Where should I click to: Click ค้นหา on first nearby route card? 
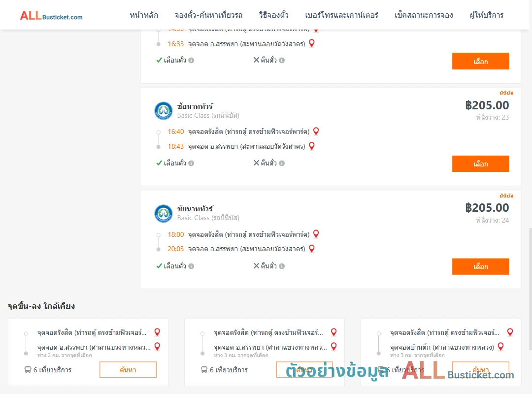128,369
